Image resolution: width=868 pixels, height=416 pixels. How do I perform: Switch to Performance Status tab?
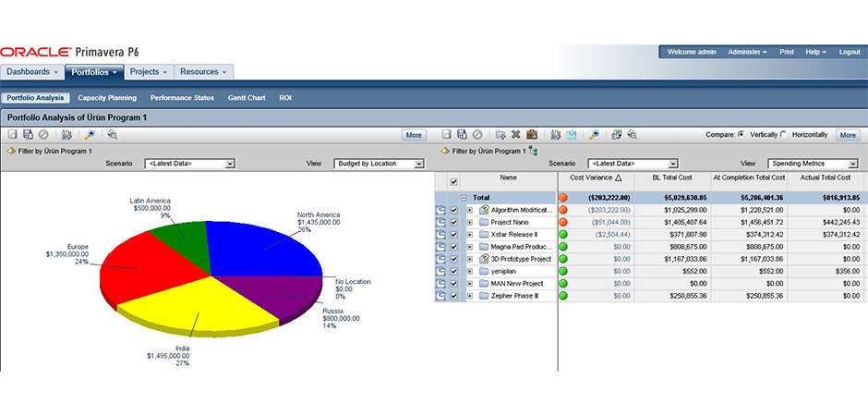pyautogui.click(x=182, y=97)
